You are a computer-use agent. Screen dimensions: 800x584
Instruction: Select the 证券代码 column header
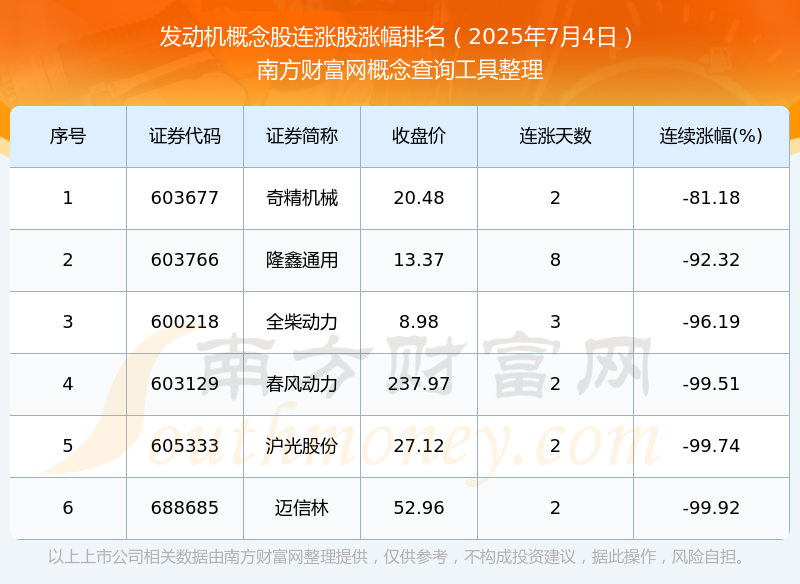(185, 136)
